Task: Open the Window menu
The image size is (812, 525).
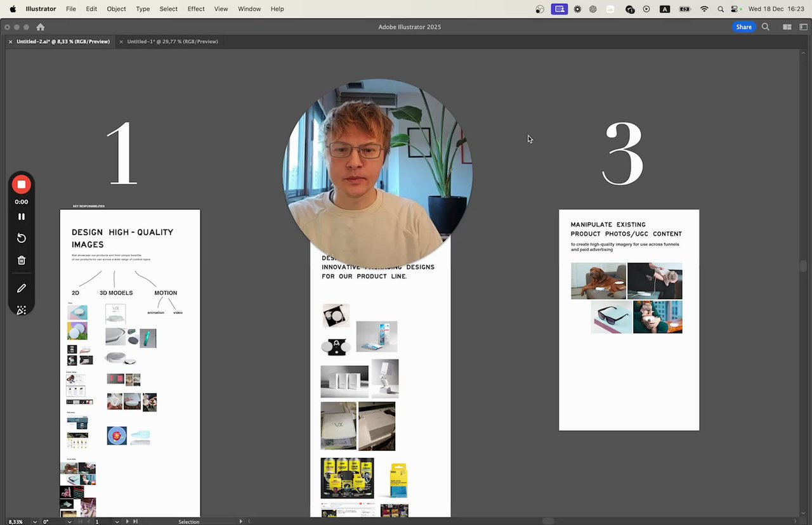Action: tap(249, 9)
